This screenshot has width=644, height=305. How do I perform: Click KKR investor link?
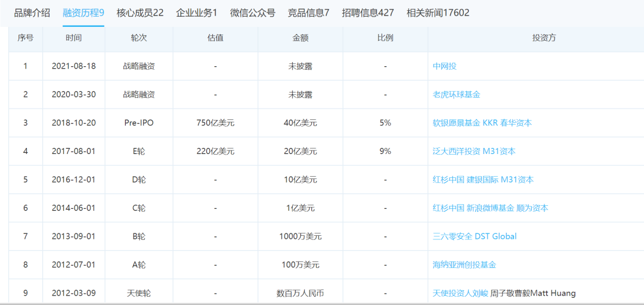tap(490, 123)
